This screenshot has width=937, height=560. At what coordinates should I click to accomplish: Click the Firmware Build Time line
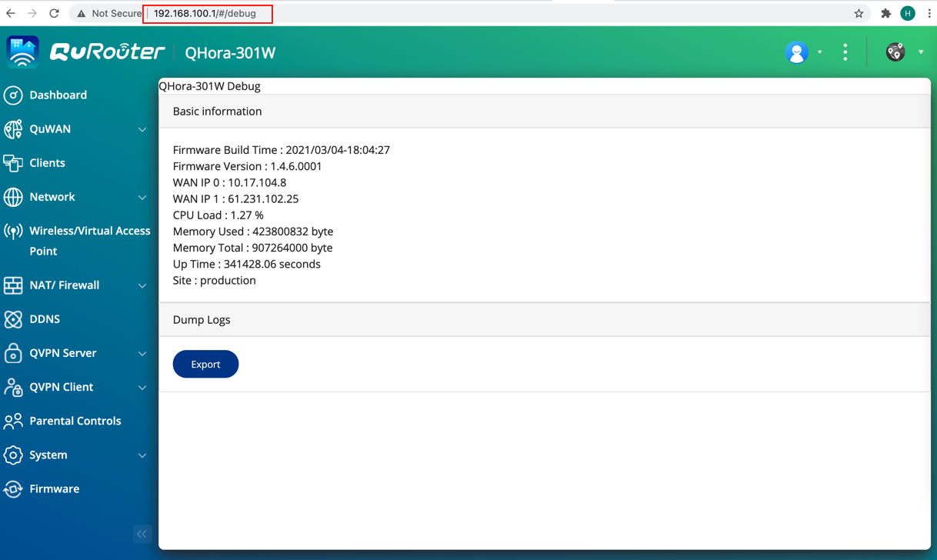point(282,150)
